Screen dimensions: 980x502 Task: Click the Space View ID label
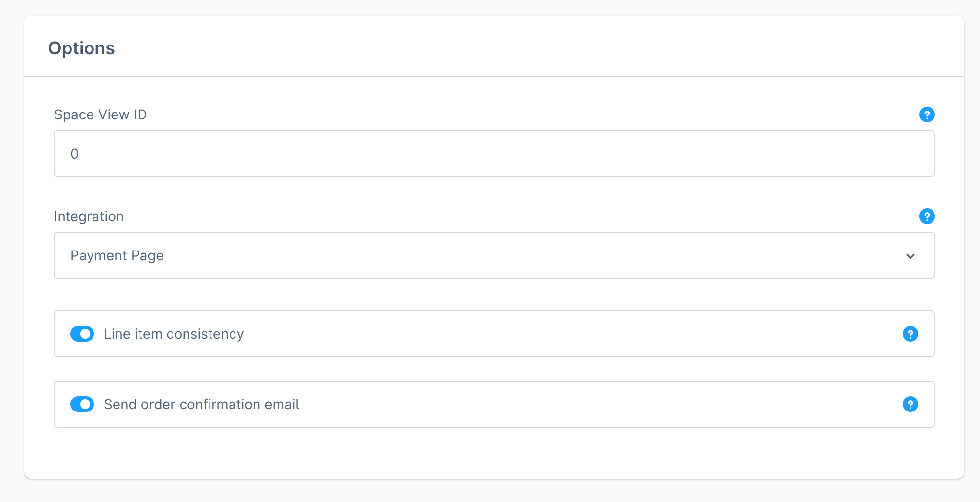pos(100,114)
